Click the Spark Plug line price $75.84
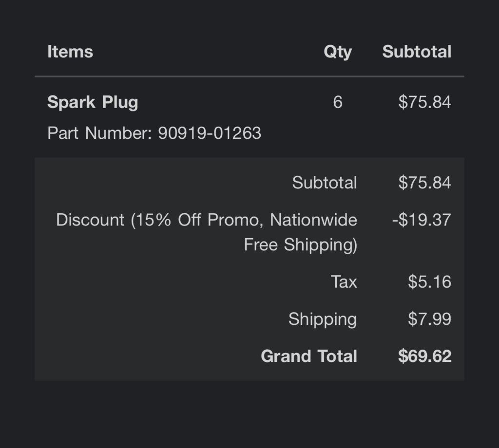Viewport: 499px width, 448px height. (424, 102)
